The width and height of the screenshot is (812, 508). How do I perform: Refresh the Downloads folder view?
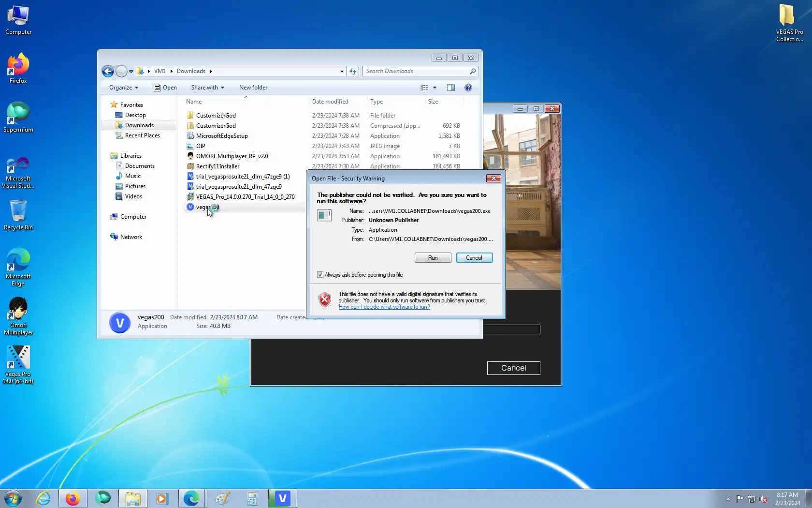353,72
